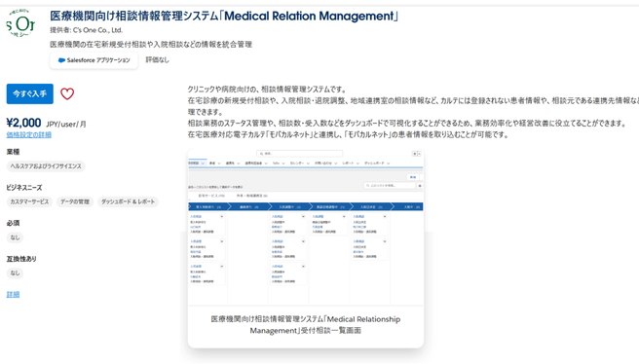Click provider name C's One Co., Ltd.
639x364 pixels.
click(x=97, y=30)
